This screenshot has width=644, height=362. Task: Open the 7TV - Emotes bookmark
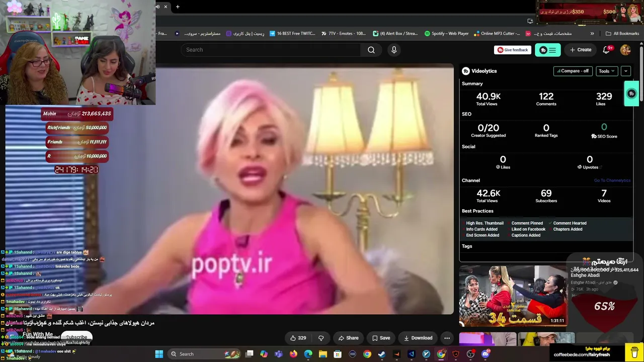click(343, 34)
